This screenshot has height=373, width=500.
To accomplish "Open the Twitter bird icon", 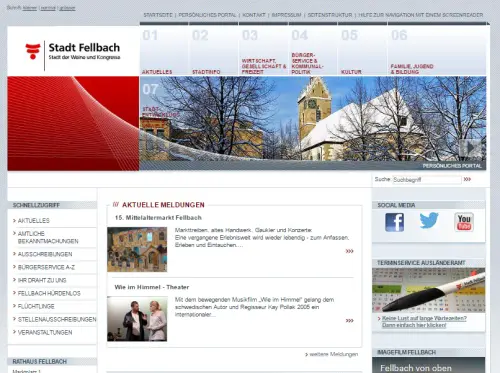I will tap(429, 220).
